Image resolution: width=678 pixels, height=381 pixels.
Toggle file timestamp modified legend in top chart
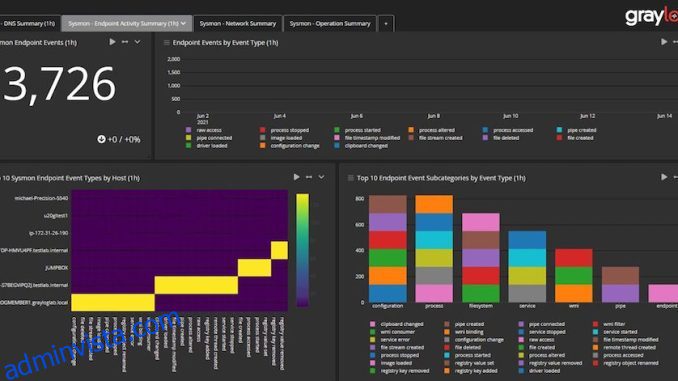click(x=367, y=138)
